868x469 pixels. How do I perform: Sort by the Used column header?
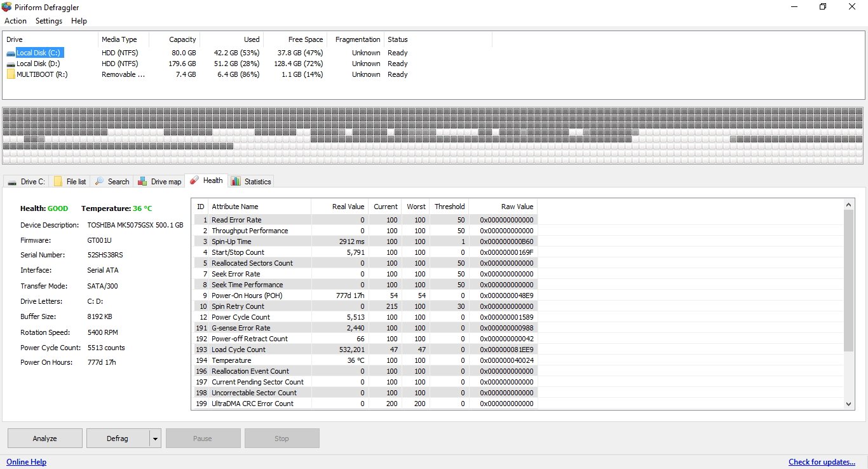pyautogui.click(x=232, y=39)
